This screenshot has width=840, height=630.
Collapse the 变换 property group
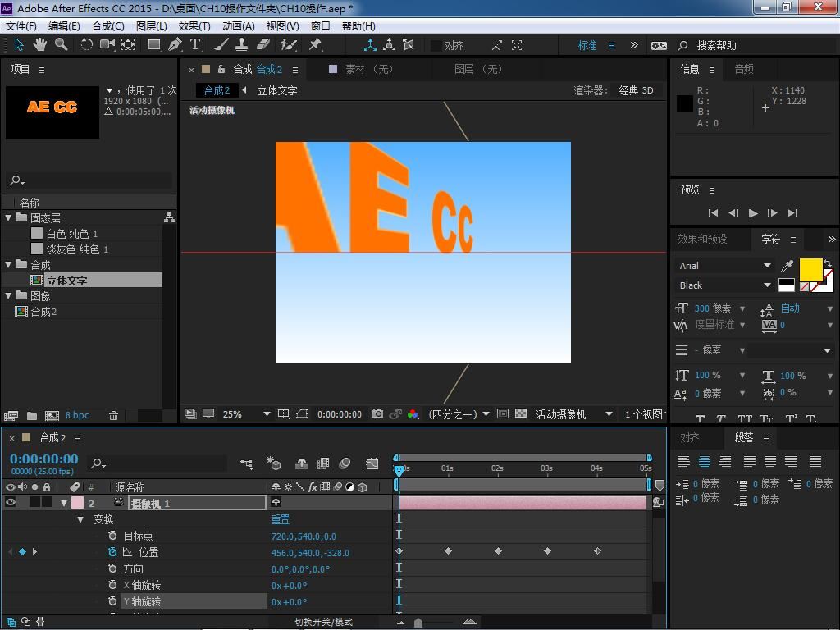[80, 519]
